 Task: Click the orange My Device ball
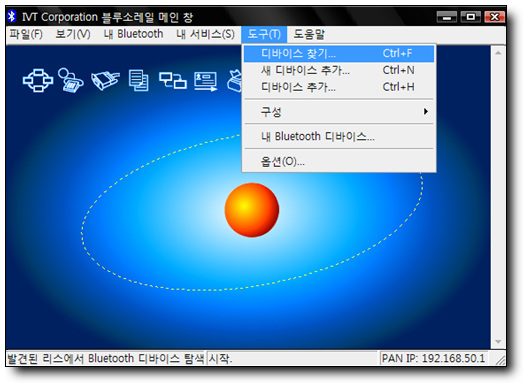[x=252, y=210]
